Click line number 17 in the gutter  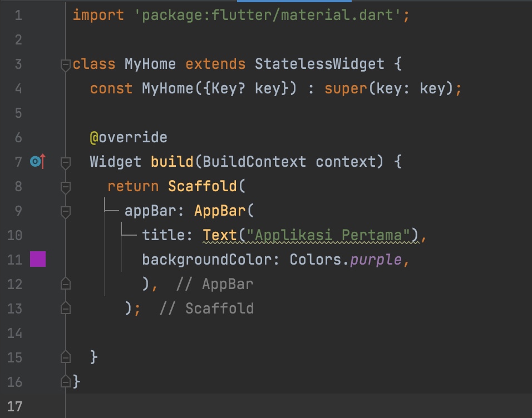coord(14,406)
